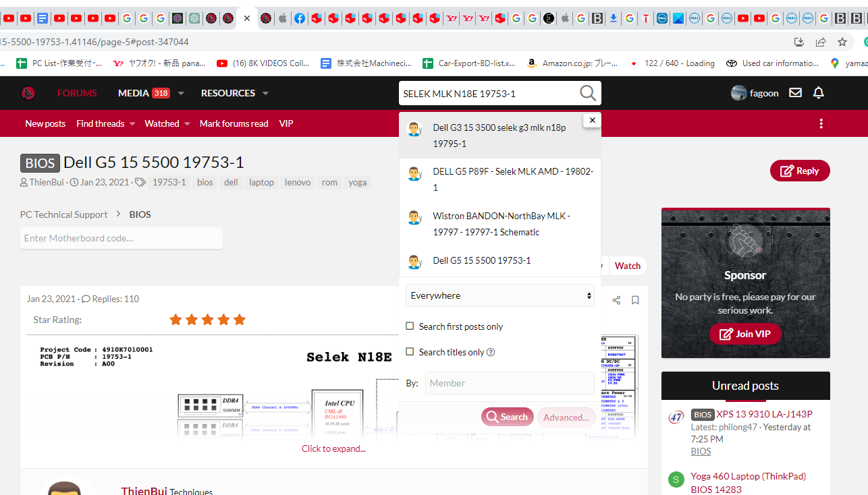The image size is (868, 495).
Task: Open the Everywhere search scope dropdown
Action: click(499, 295)
